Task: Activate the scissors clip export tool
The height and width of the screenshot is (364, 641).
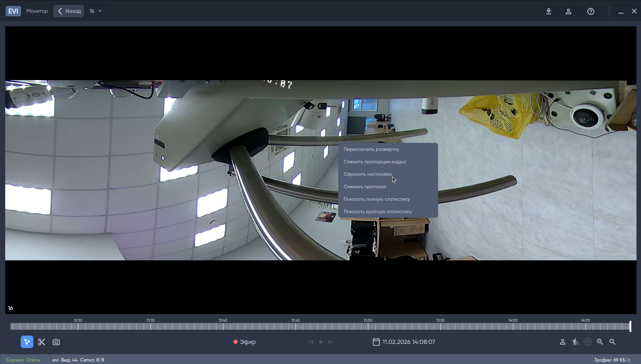Action: tap(42, 342)
